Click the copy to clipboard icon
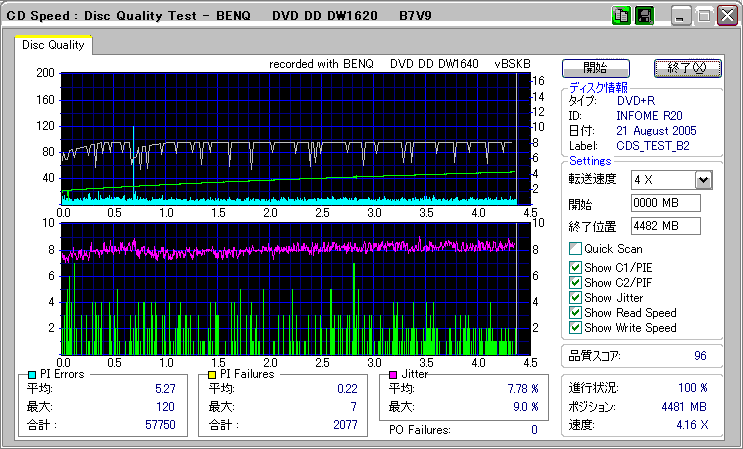The image size is (743, 449). [x=621, y=16]
